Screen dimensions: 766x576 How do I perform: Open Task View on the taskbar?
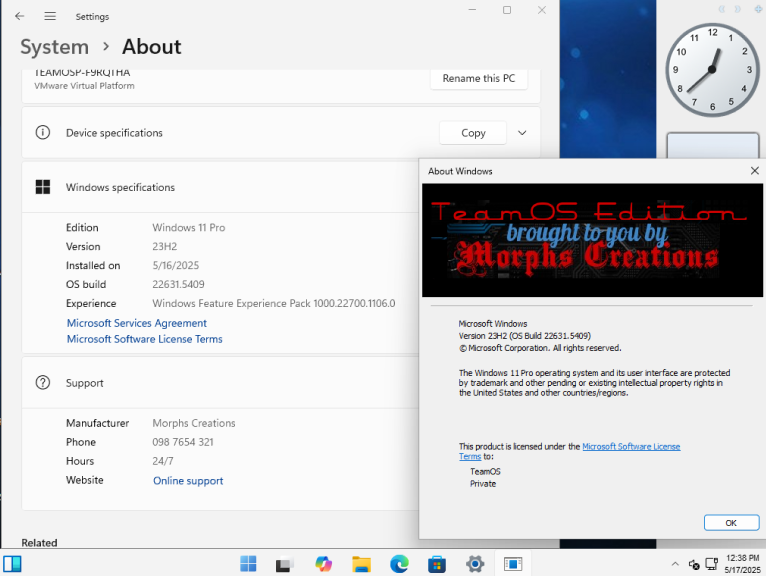coord(285,564)
